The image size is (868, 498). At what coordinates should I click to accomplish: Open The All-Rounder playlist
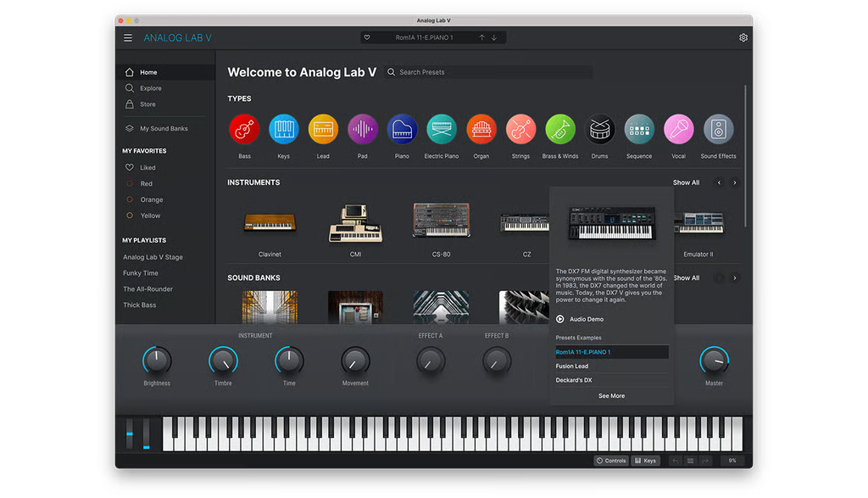point(147,289)
